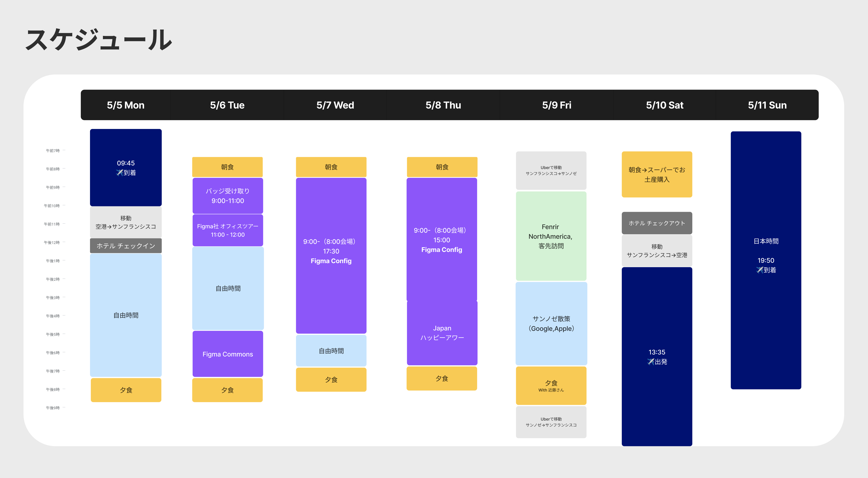Click the 夕食 With 近藤さん block
868x478 pixels.
(551, 386)
